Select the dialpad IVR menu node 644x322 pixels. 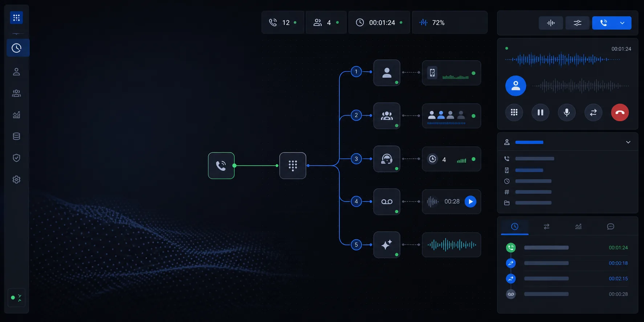(293, 166)
